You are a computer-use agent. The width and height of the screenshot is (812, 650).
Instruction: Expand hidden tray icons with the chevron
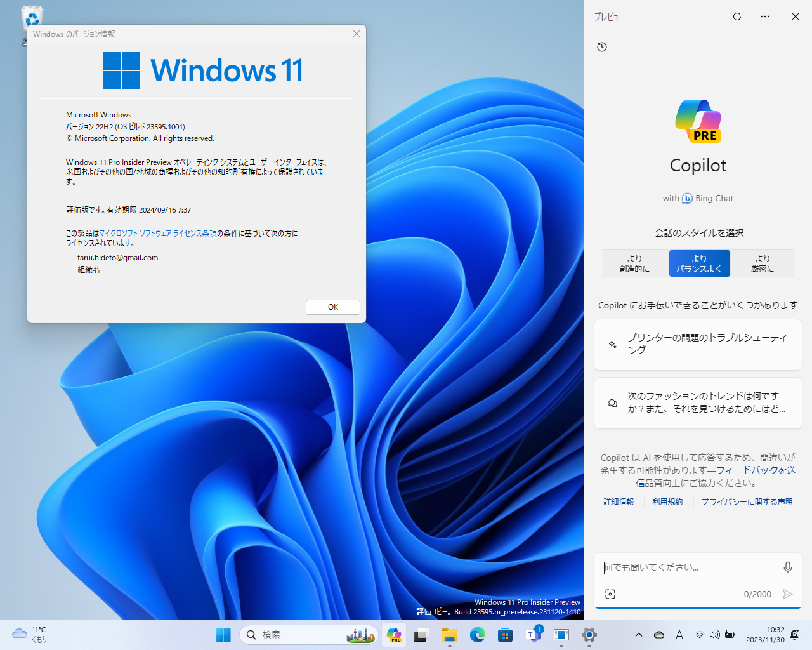639,635
